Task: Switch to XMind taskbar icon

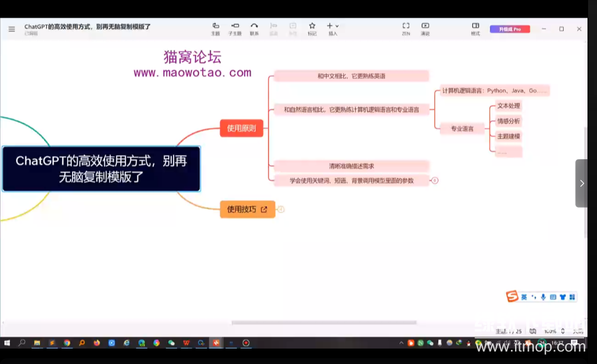Action: pos(216,343)
